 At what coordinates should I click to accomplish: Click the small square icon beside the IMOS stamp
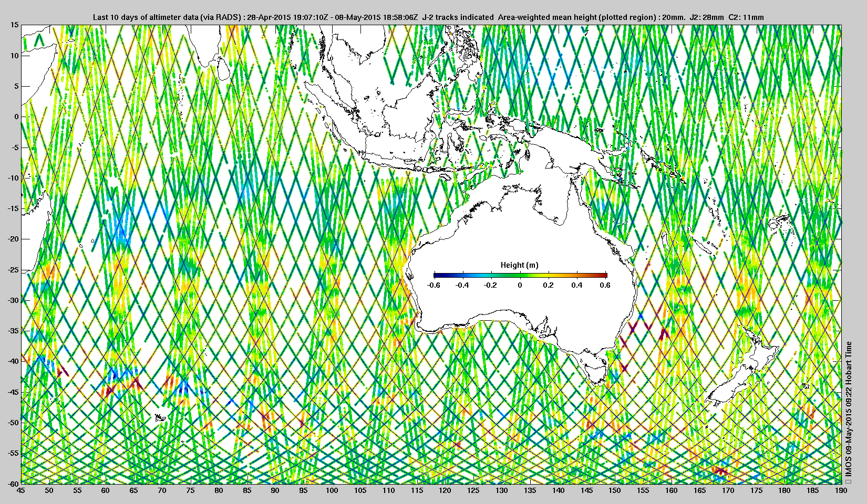[849, 480]
